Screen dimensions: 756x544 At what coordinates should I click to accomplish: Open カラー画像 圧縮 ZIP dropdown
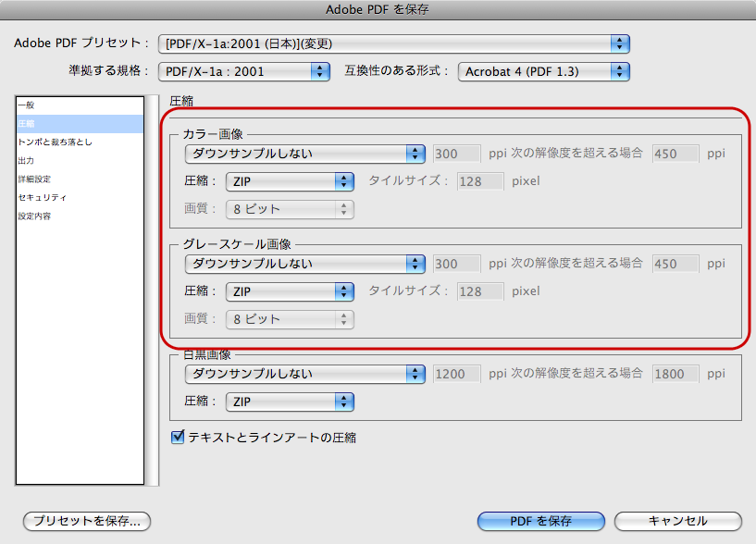[x=290, y=182]
